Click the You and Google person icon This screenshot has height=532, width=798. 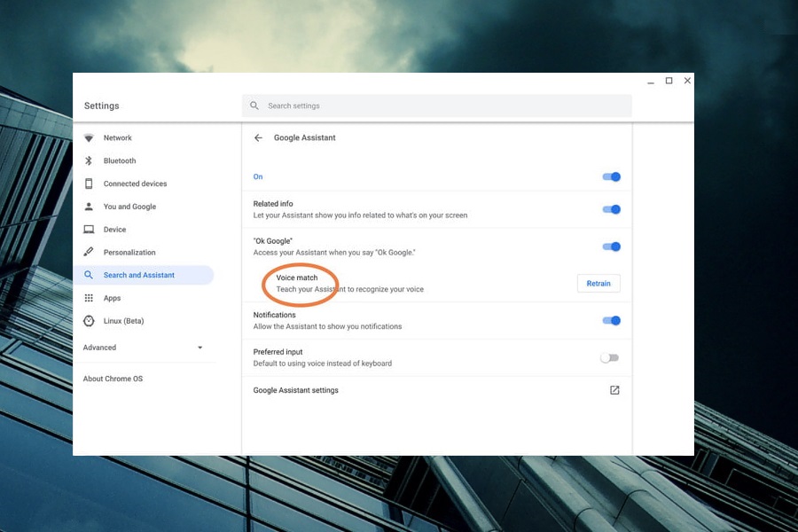[x=89, y=207]
